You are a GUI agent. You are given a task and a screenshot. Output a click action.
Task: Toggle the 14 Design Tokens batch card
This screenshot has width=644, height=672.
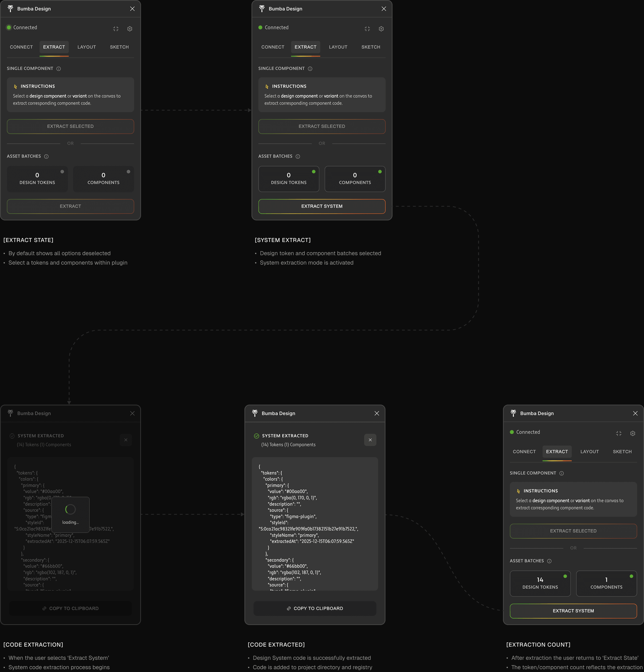point(540,583)
